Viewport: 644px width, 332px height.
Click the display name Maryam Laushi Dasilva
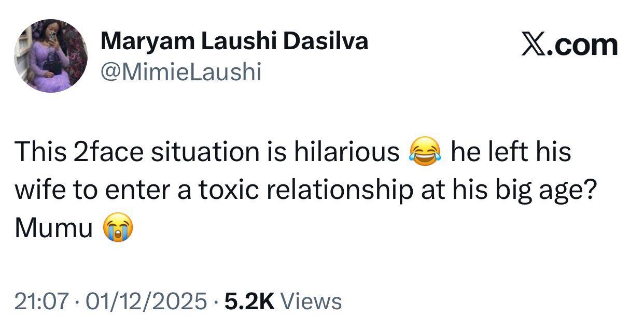coord(234,41)
